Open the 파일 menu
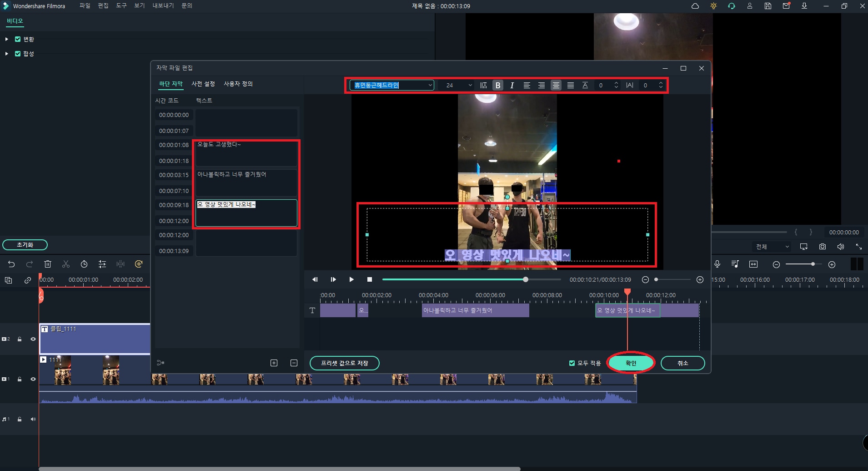 [85, 5]
